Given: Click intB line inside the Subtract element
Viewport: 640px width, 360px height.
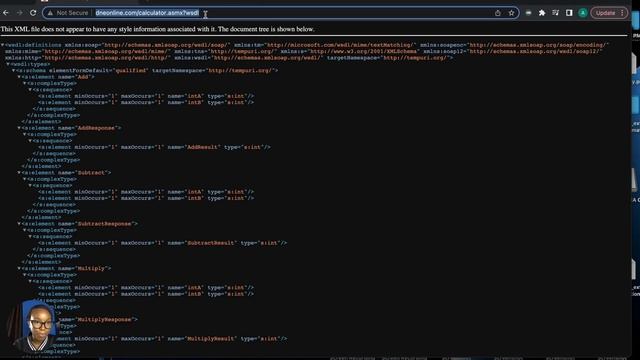Looking at the screenshot, I should click(146, 198).
